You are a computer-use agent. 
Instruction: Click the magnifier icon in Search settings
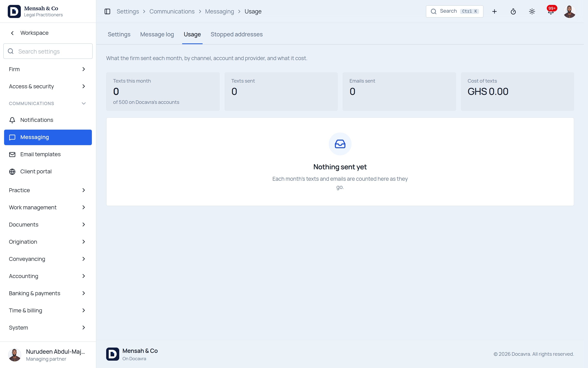11,51
